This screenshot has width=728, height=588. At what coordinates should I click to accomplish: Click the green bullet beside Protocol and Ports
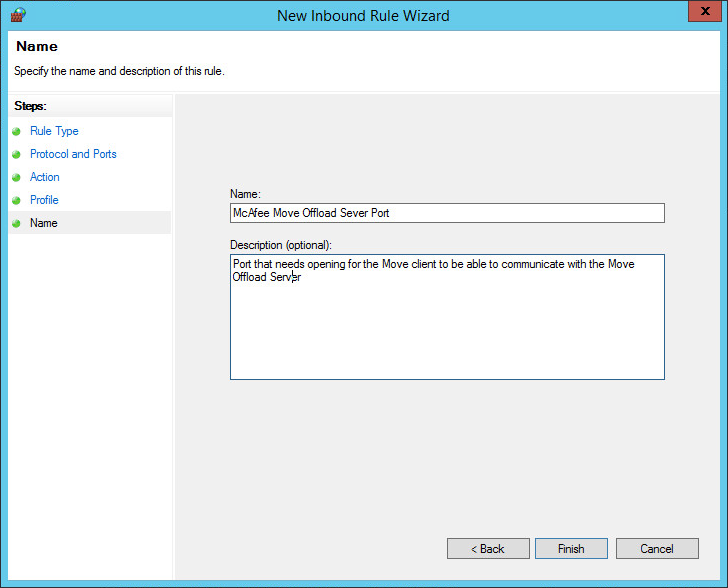(x=16, y=154)
